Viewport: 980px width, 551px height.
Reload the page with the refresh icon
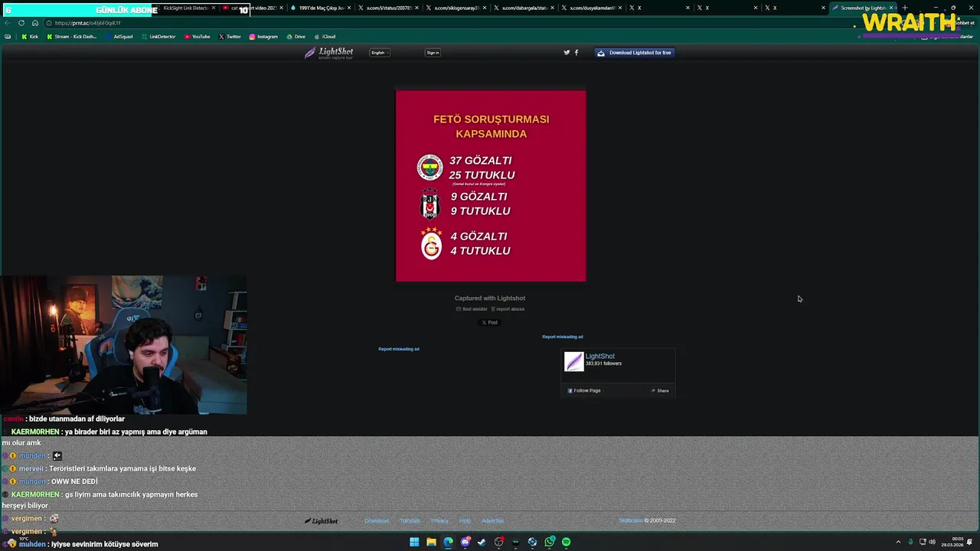[21, 23]
